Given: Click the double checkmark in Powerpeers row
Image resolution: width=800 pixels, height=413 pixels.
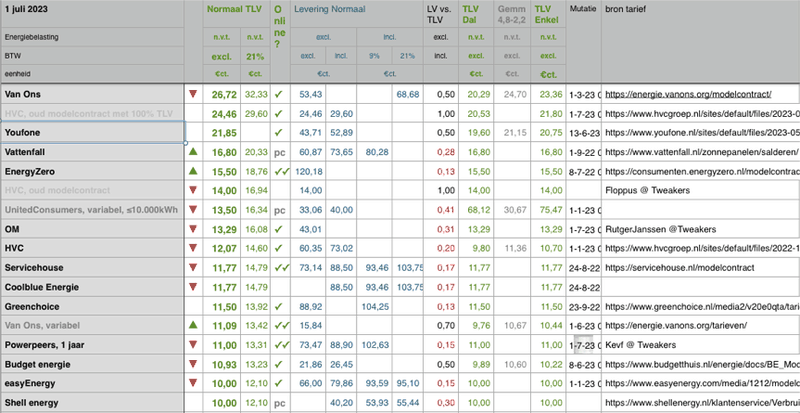Looking at the screenshot, I should pos(282,345).
